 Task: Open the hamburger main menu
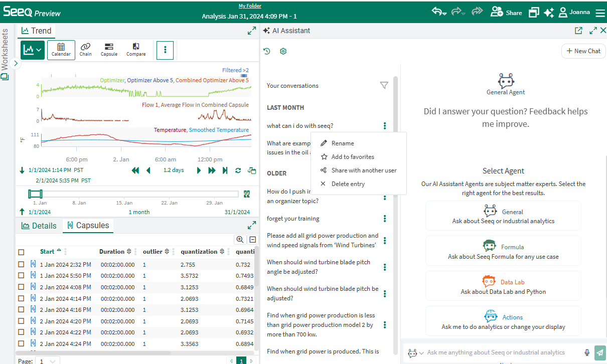[600, 13]
